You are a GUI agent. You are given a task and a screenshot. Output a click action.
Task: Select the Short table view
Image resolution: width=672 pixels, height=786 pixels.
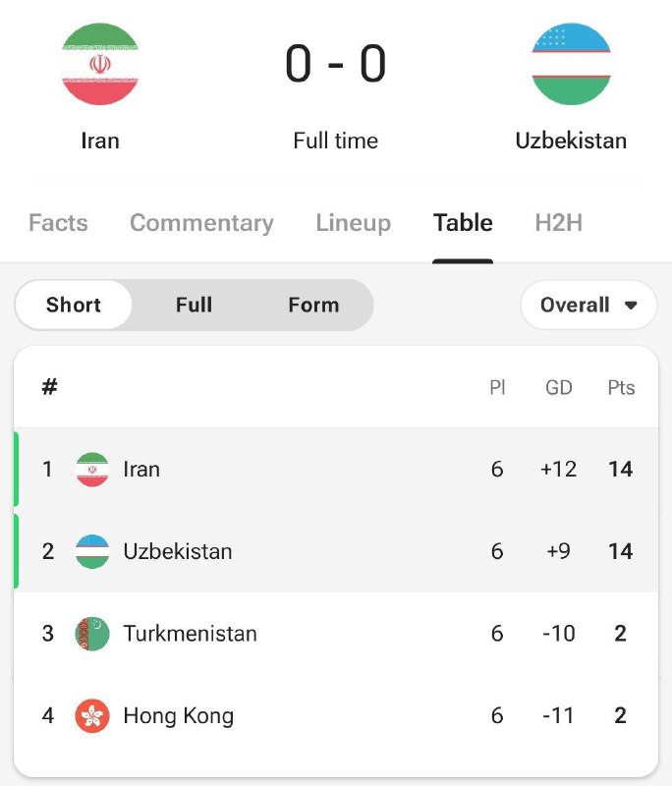click(74, 305)
